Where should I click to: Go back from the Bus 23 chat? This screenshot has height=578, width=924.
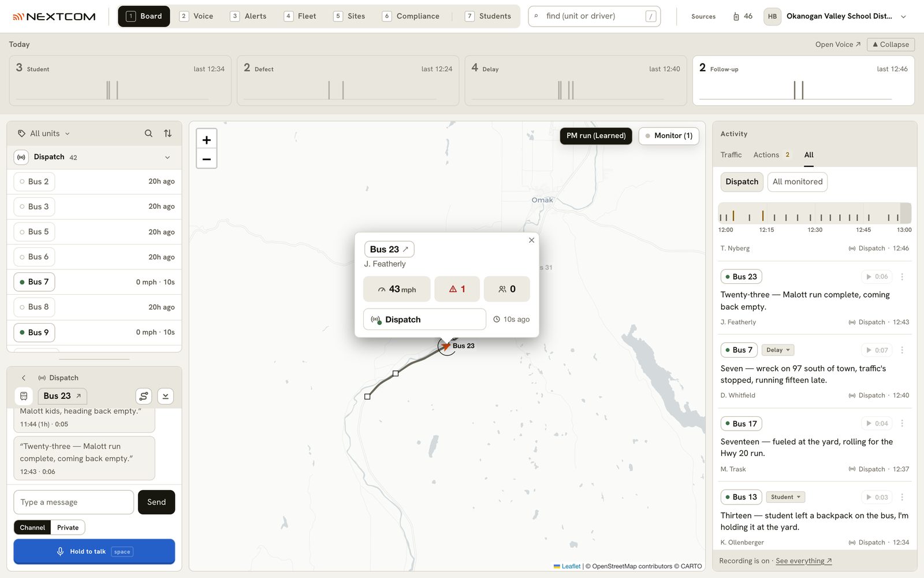24,378
